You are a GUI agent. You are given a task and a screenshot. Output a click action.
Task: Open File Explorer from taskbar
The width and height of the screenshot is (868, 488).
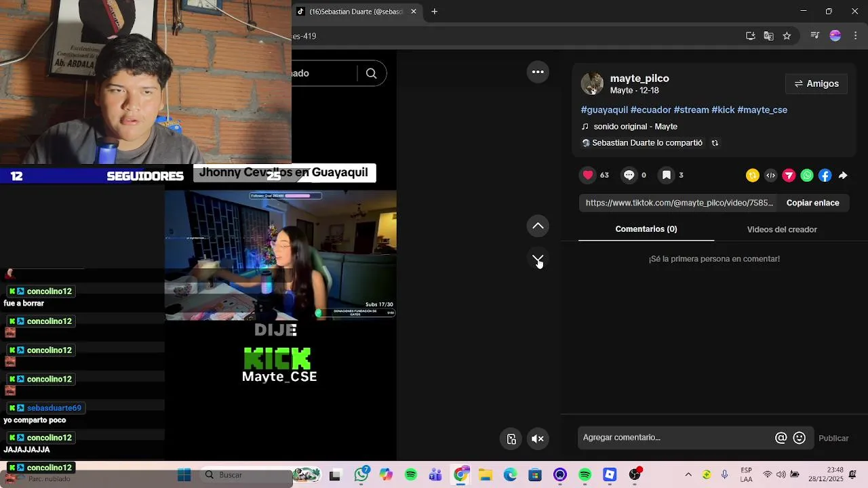[x=486, y=475]
